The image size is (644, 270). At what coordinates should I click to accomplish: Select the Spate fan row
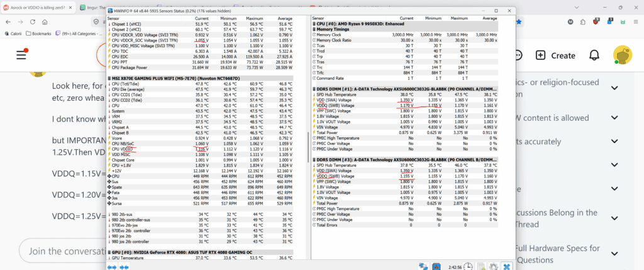coord(200,187)
